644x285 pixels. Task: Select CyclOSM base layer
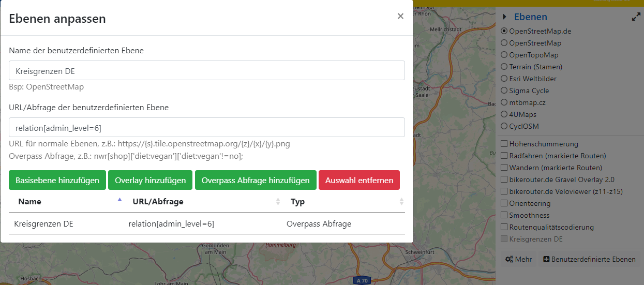504,126
